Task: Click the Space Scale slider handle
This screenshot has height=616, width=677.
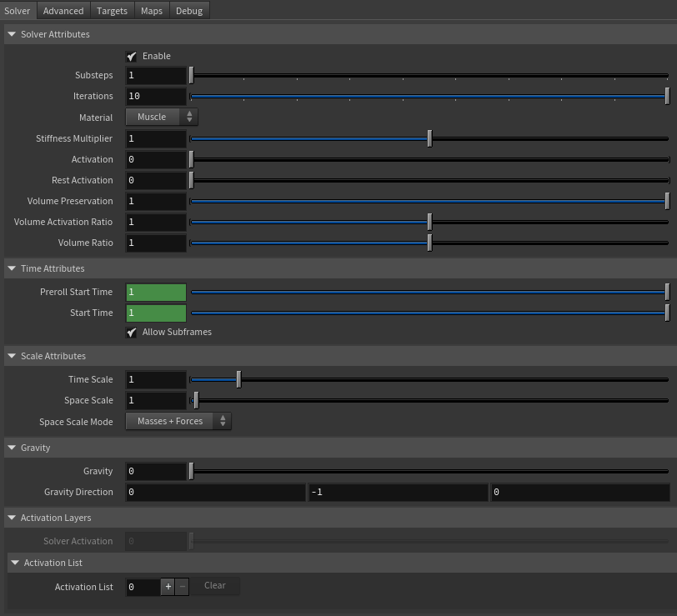Action: click(x=196, y=401)
